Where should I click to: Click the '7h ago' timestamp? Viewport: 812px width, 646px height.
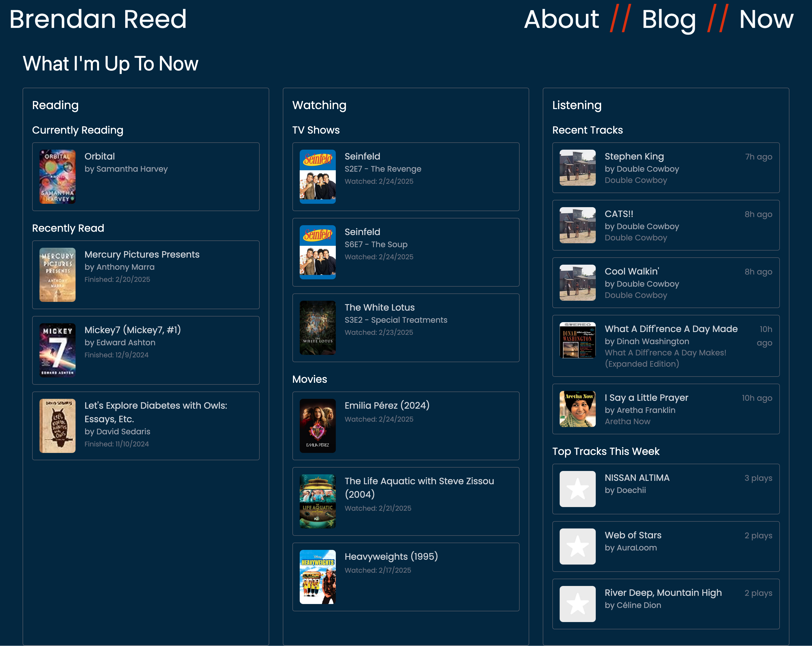pos(758,157)
